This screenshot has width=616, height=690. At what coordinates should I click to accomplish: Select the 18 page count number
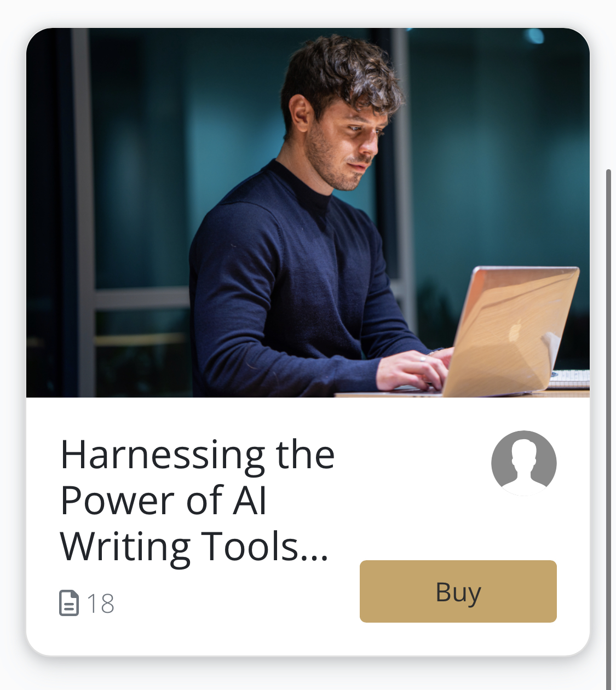[x=101, y=603]
